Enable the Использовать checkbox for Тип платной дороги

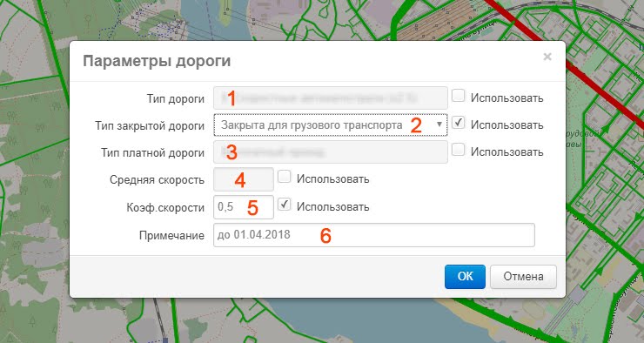(458, 150)
